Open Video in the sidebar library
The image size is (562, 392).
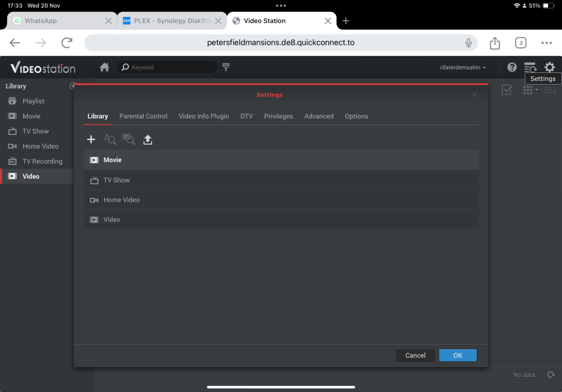coord(37,177)
